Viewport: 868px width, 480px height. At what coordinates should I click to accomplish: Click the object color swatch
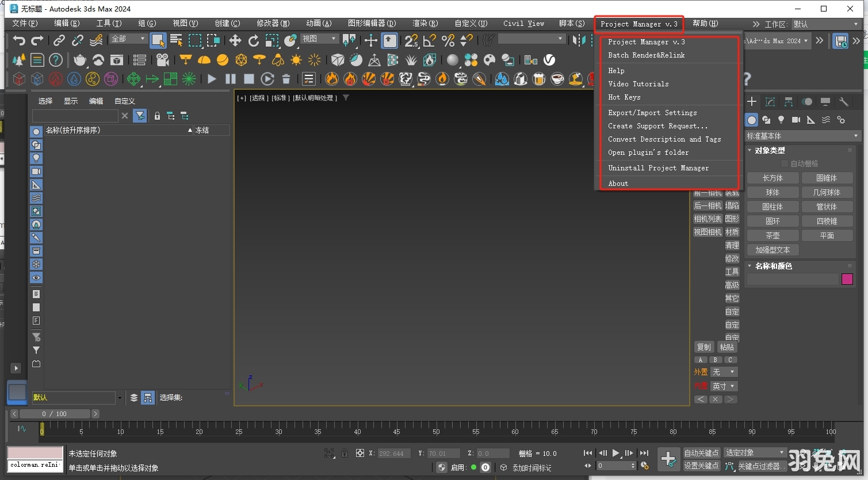tap(847, 279)
